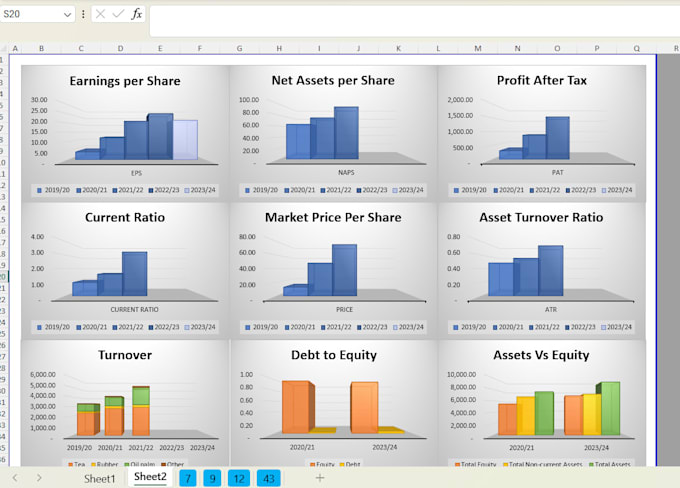Viewport: 680px width, 488px height.
Task: Click the select-all corner of the grid
Action: click(x=4, y=48)
